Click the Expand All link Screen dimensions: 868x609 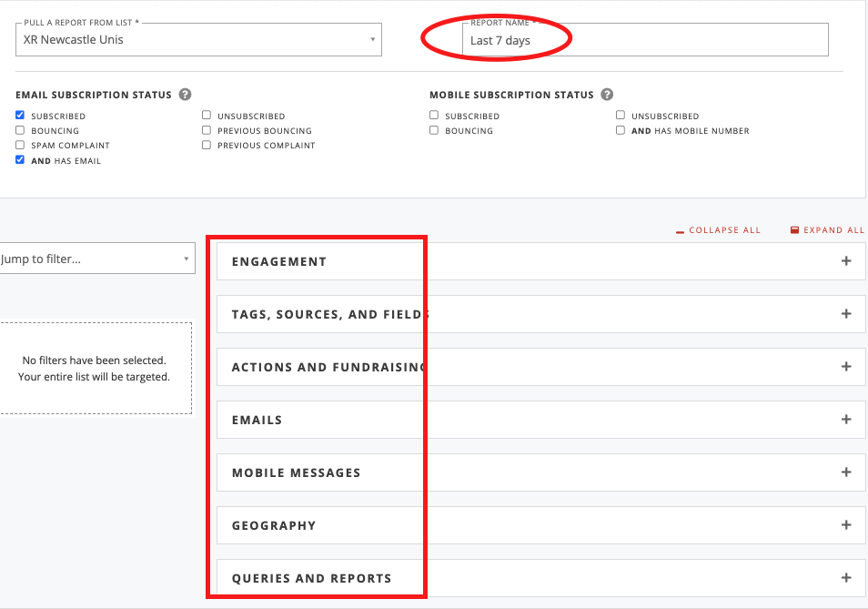(828, 230)
